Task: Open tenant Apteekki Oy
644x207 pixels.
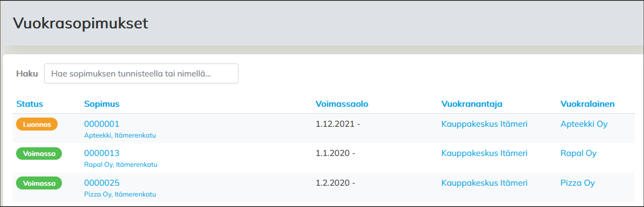Action: click(x=584, y=124)
